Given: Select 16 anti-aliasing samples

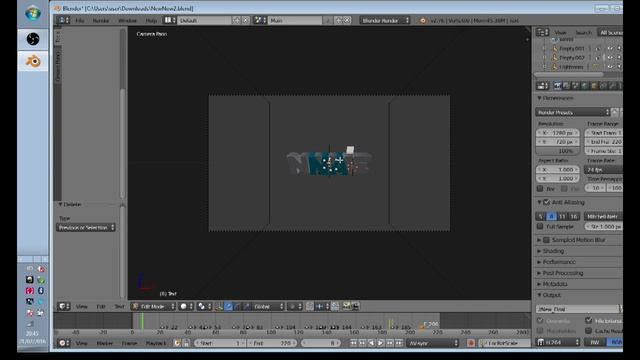Looking at the screenshot, I should pyautogui.click(x=574, y=216).
